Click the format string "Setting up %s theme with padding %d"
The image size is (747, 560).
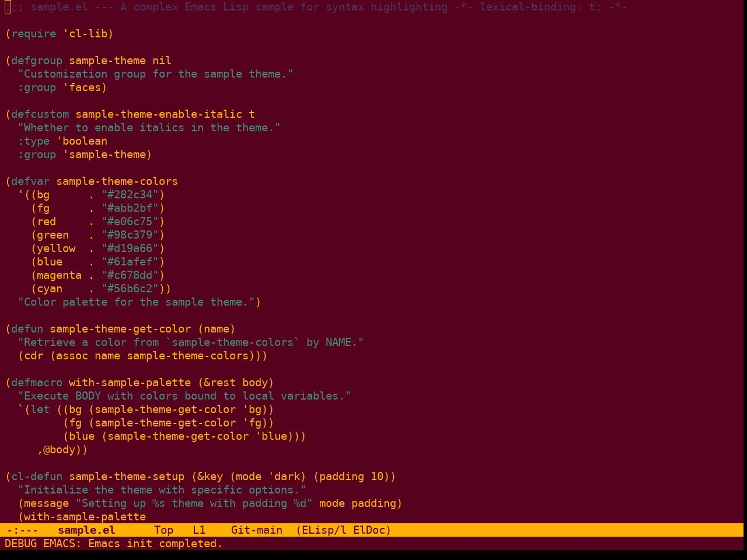(x=194, y=503)
